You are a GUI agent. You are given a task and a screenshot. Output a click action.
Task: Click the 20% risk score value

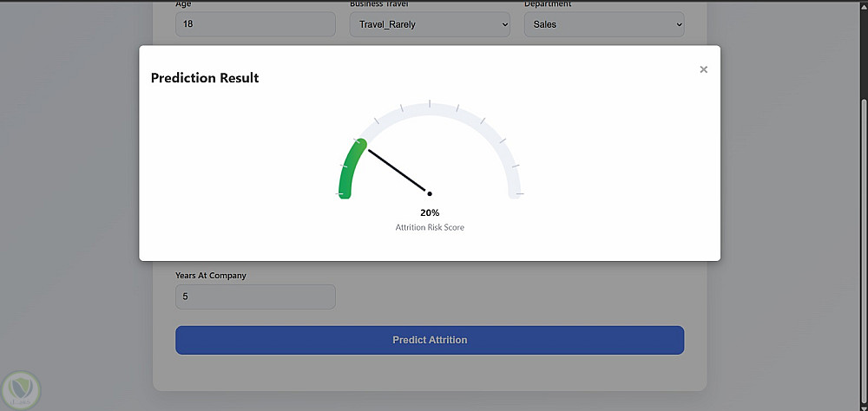click(430, 212)
